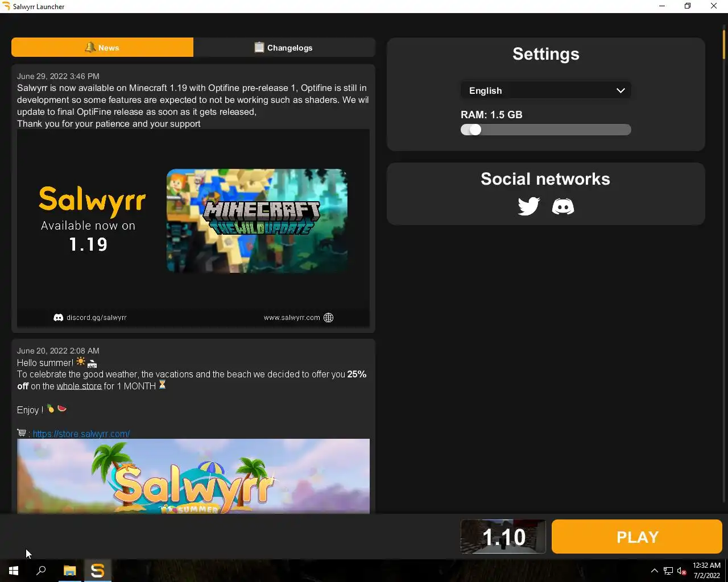Click the 'June 20, 2022 2:08 AM' date text
This screenshot has width=728, height=582.
pos(58,351)
